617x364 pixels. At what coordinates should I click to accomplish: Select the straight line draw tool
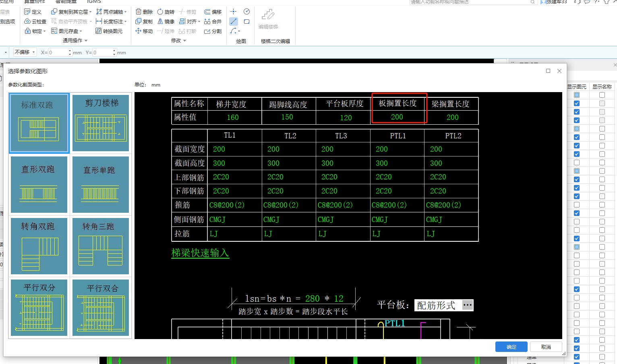234,21
